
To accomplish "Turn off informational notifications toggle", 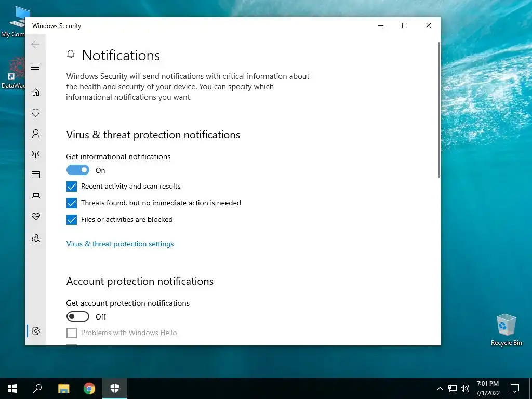I will pyautogui.click(x=78, y=170).
